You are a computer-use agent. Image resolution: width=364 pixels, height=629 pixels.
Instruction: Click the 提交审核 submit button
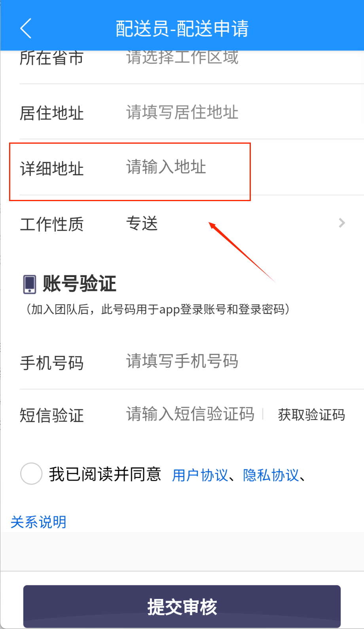(x=182, y=606)
